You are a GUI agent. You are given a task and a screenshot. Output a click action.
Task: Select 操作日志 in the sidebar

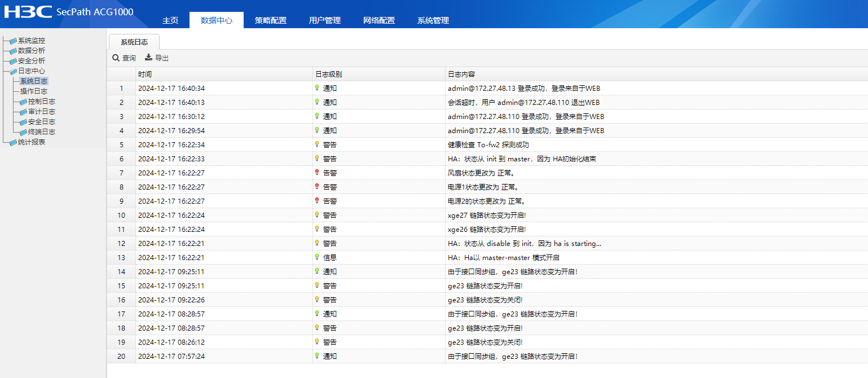pyautogui.click(x=34, y=91)
